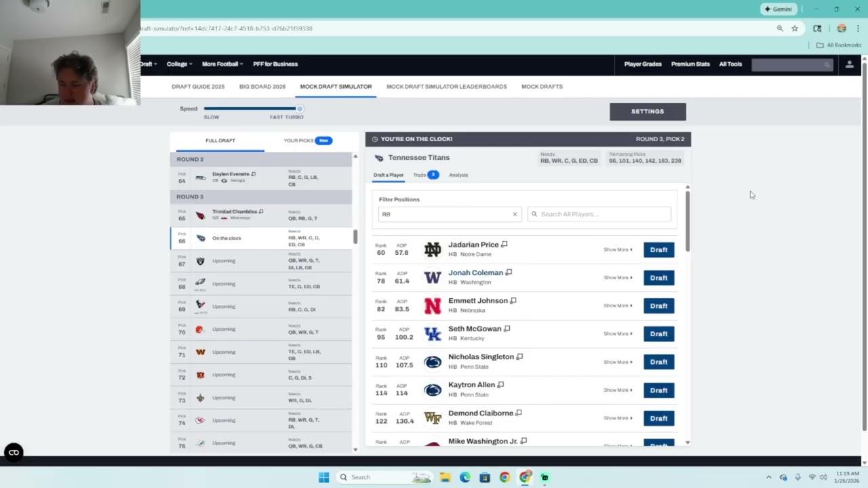Expand Show More for Seth McGowan
The width and height of the screenshot is (868, 488).
coord(618,333)
